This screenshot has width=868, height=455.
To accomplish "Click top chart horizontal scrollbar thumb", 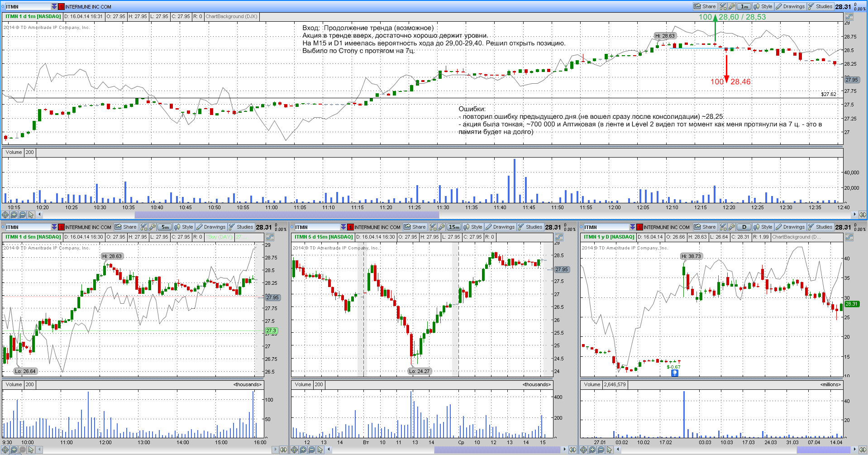I will coord(286,215).
